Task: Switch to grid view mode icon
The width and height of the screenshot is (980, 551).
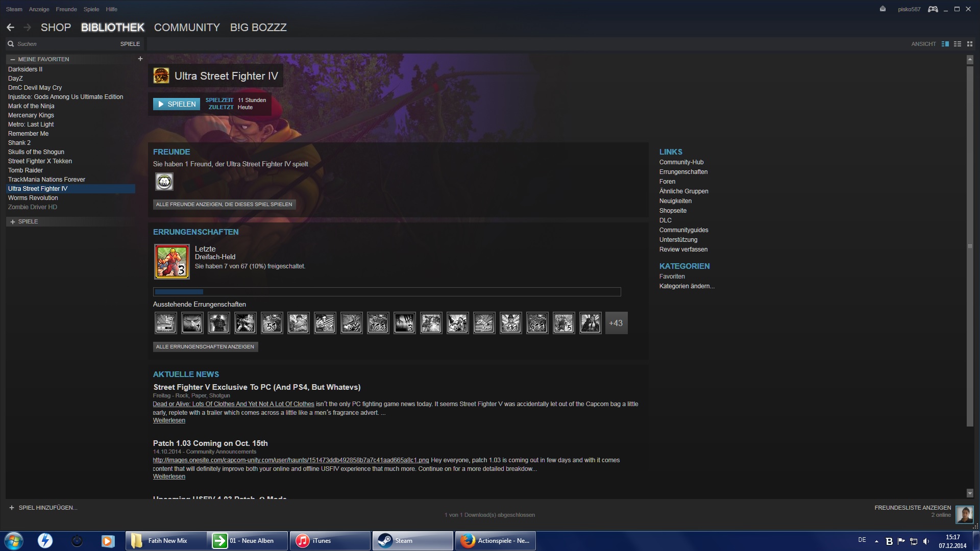Action: coord(970,44)
